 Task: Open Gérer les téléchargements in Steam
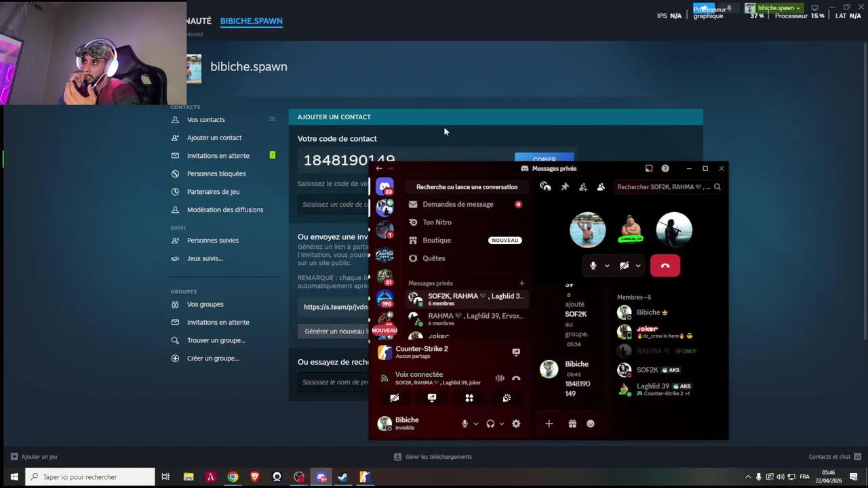point(433,457)
